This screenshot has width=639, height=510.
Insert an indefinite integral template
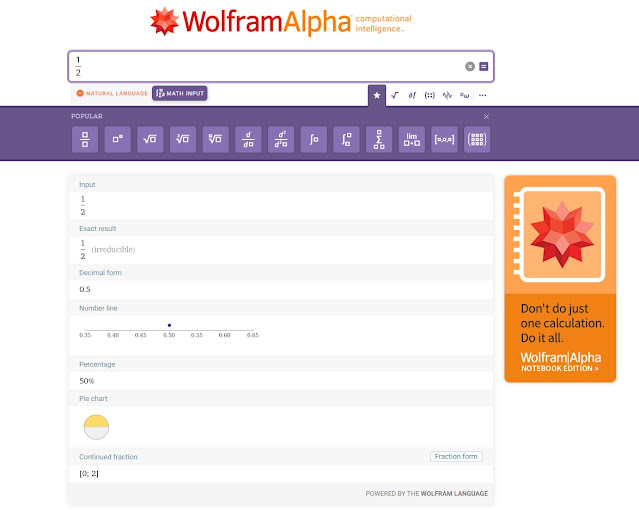[313, 139]
